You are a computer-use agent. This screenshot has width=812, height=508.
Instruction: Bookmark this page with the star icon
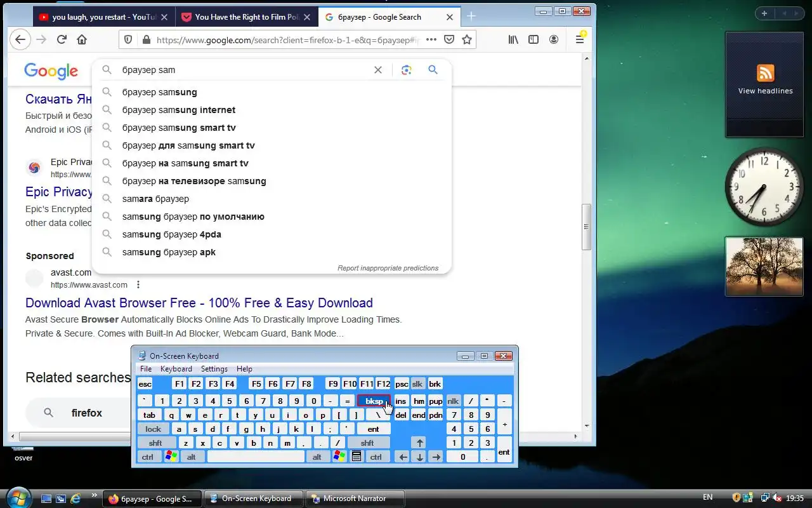(467, 39)
